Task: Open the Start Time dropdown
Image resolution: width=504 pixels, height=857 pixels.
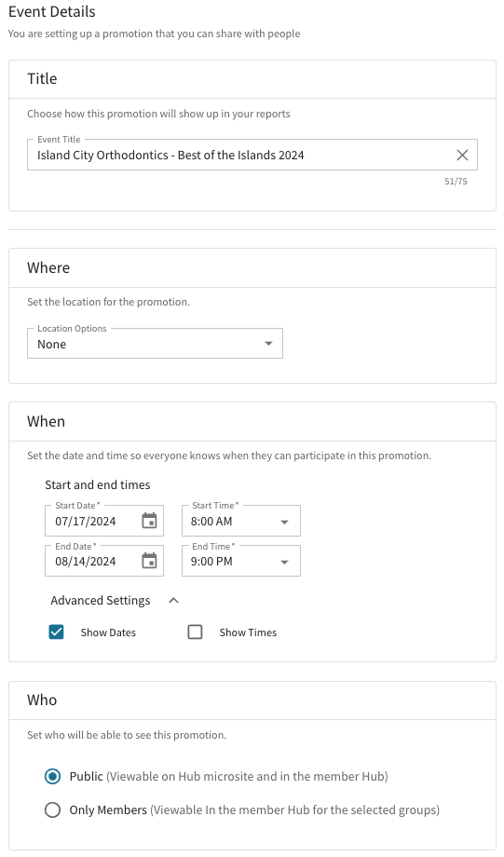Action: click(x=241, y=521)
